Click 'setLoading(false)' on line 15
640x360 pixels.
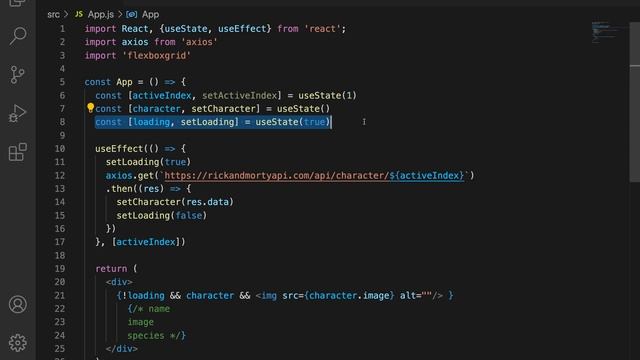click(x=162, y=216)
